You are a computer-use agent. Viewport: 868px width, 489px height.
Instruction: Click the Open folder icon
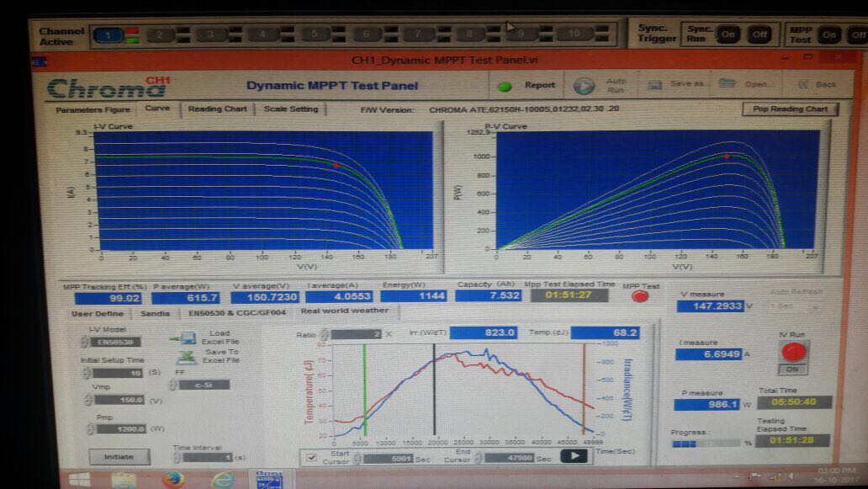[x=728, y=83]
